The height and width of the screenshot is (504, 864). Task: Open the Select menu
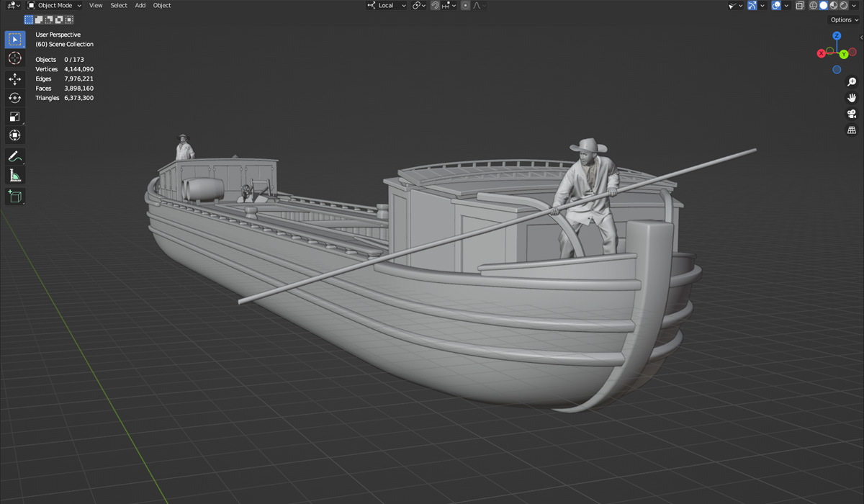(119, 6)
